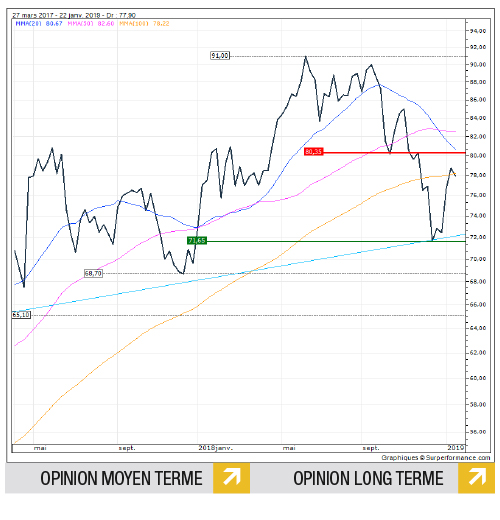Screen dimensions: 500x520
Task: Click the blue MMA(20) 80.67 legend
Action: point(39,24)
